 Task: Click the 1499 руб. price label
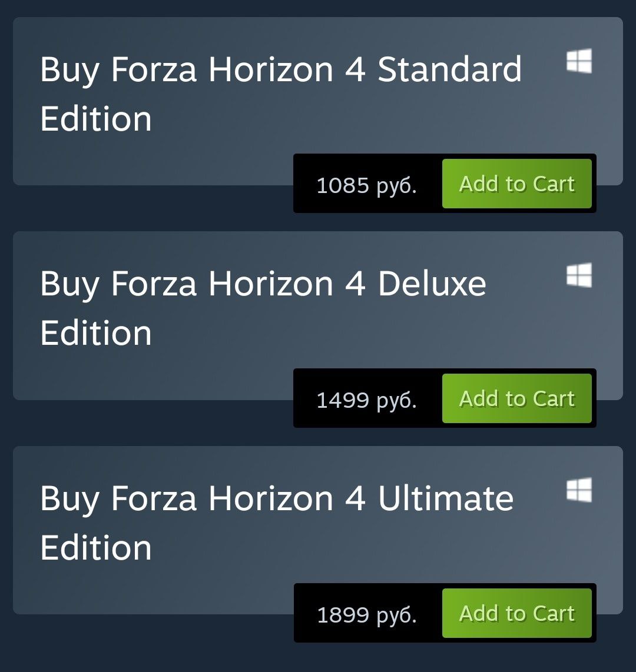(366, 400)
